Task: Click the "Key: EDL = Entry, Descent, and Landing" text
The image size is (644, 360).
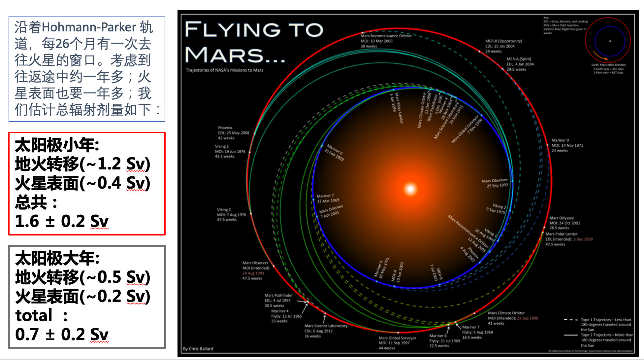Action: pos(565,25)
